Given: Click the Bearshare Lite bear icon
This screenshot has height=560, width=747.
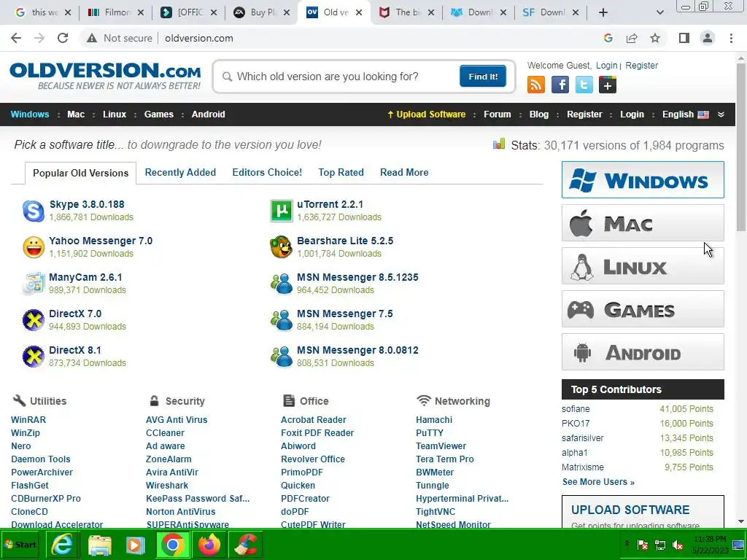Looking at the screenshot, I should (x=282, y=247).
